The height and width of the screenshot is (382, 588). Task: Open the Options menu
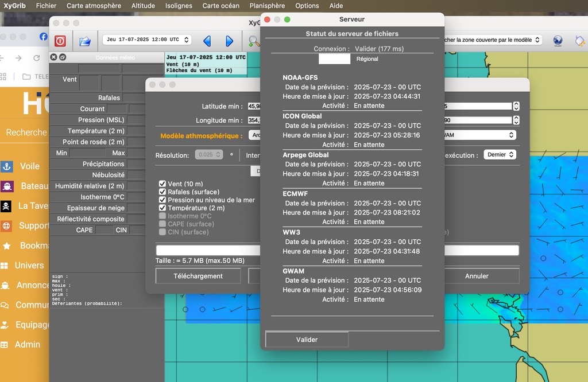coord(307,6)
